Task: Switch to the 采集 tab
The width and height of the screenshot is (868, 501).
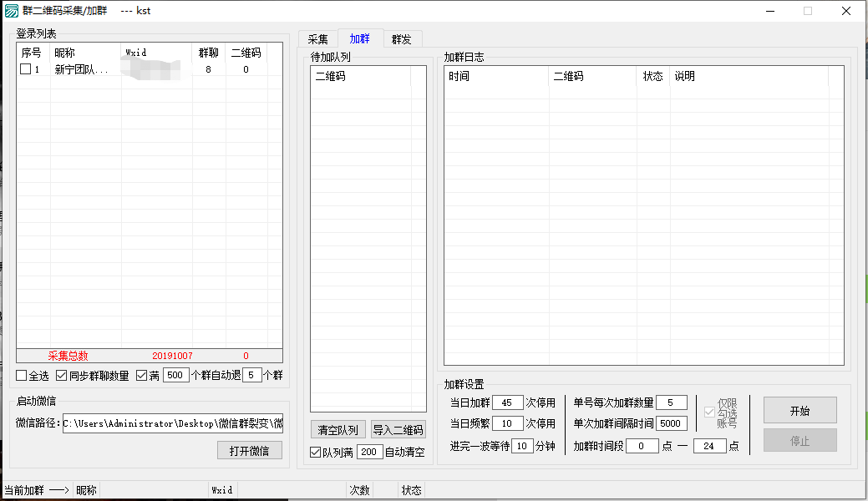Action: pos(317,39)
